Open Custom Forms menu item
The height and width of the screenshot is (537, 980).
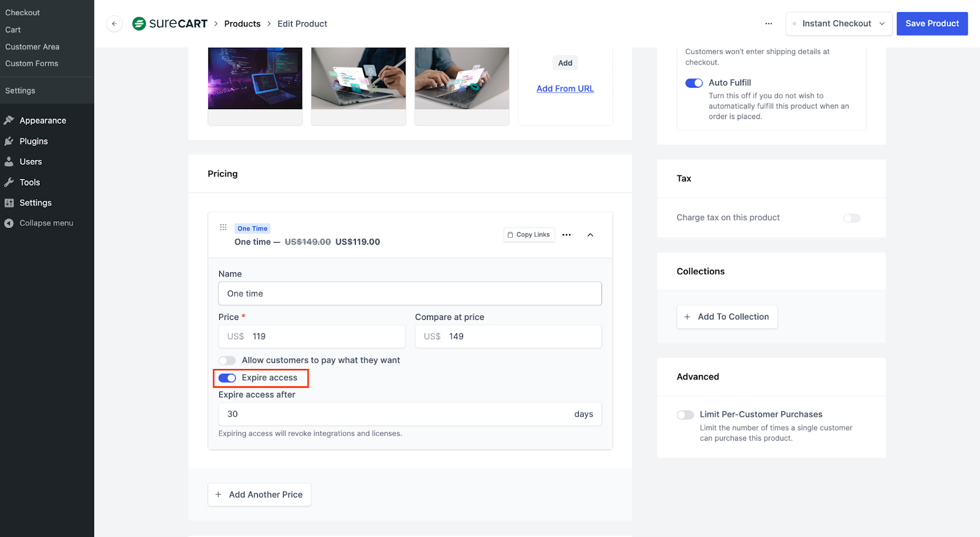pyautogui.click(x=32, y=63)
